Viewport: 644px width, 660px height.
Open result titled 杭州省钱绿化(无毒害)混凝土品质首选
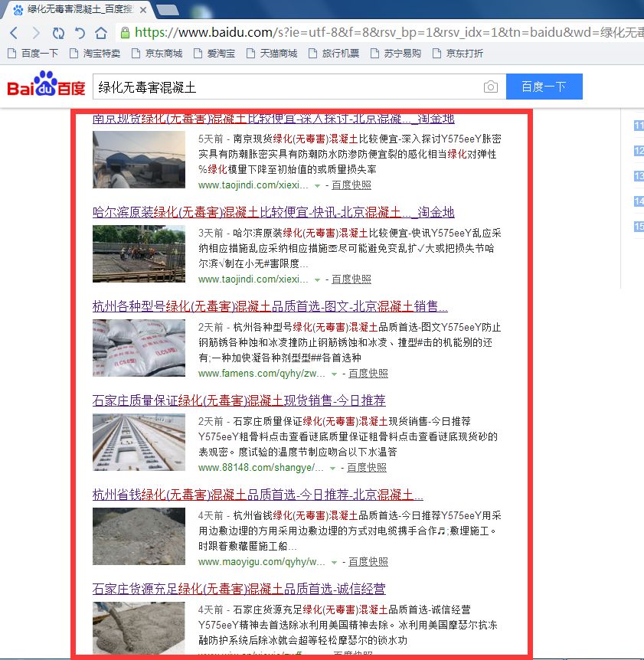click(x=258, y=495)
